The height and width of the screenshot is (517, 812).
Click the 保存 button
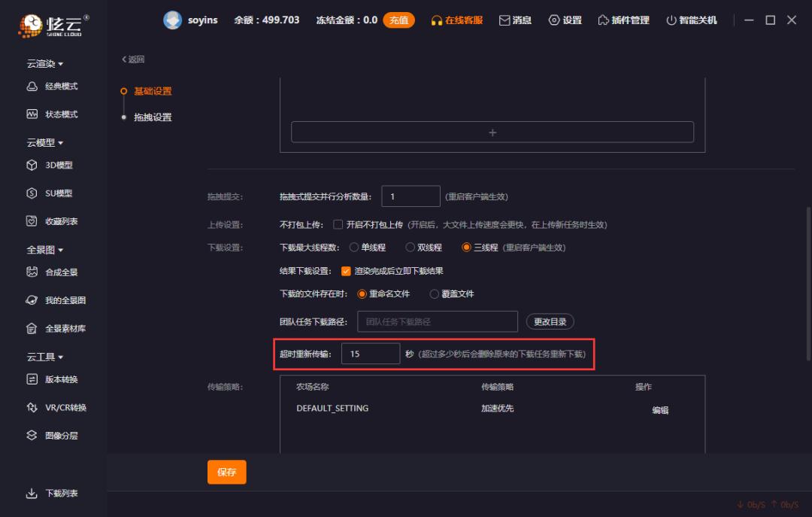(x=226, y=472)
